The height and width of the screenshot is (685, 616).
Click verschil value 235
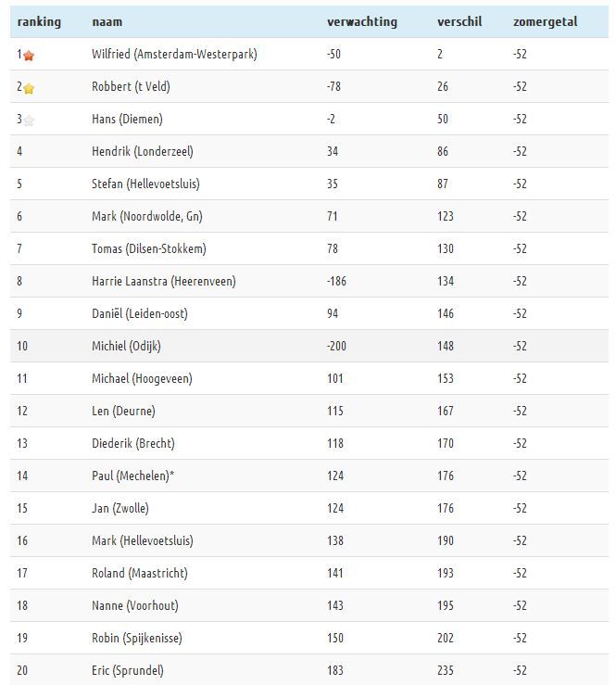click(446, 670)
